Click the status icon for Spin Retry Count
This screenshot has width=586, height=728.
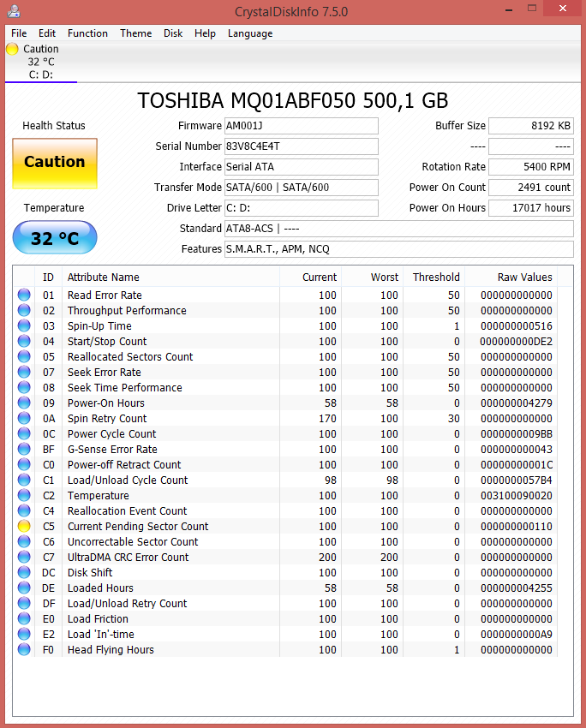pyautogui.click(x=24, y=418)
